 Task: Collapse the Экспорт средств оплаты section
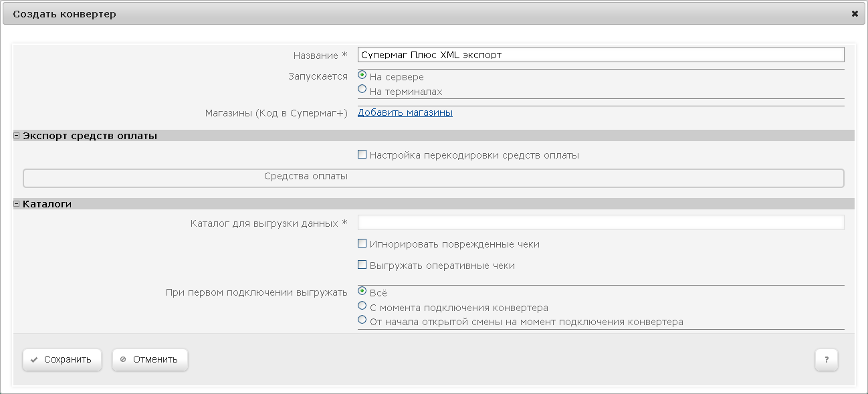pyautogui.click(x=17, y=136)
